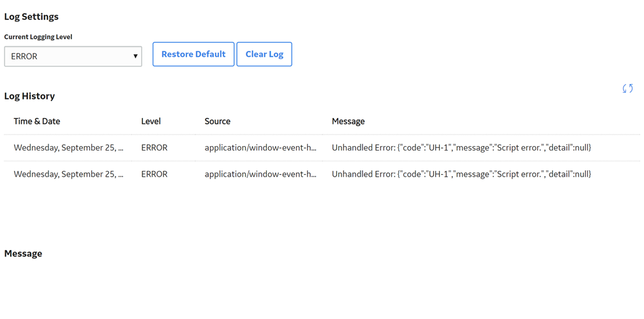Sort by the Time & Date column header
Image resolution: width=644 pixels, height=319 pixels.
pyautogui.click(x=37, y=121)
